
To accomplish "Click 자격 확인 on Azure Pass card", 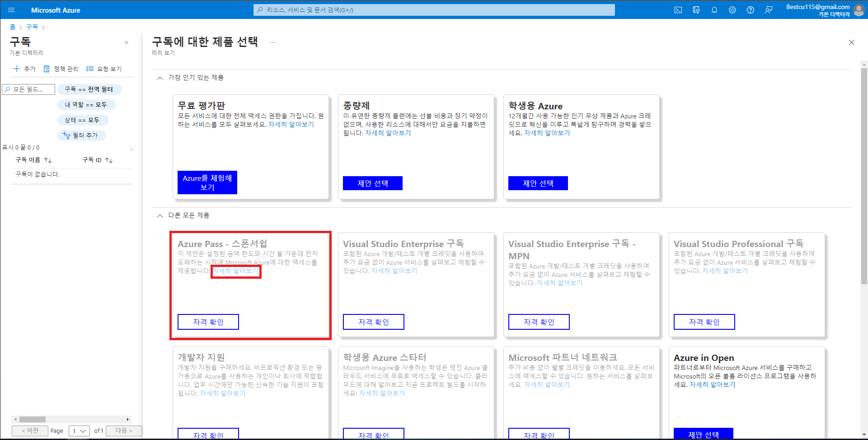I will (x=208, y=322).
